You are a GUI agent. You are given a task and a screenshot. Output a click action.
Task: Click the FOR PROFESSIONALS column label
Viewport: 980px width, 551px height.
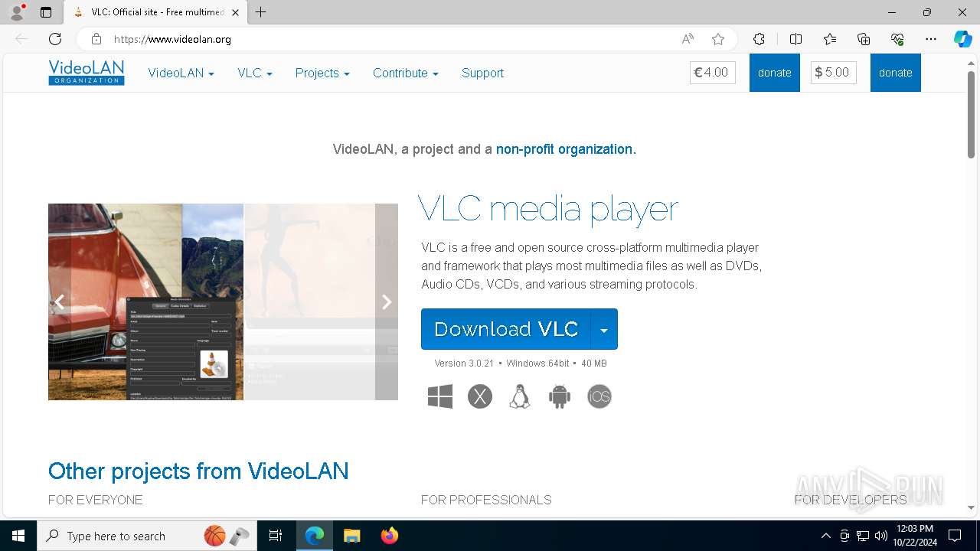pos(486,500)
